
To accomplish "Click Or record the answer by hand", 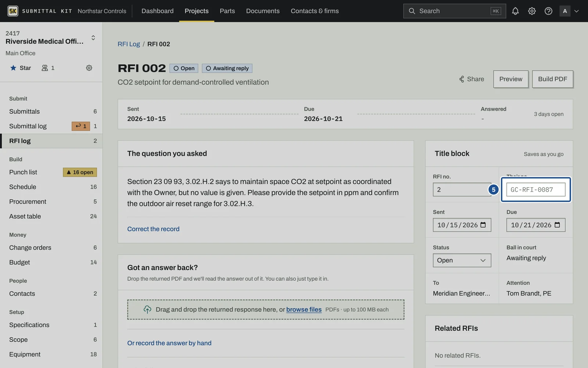I will click(169, 343).
